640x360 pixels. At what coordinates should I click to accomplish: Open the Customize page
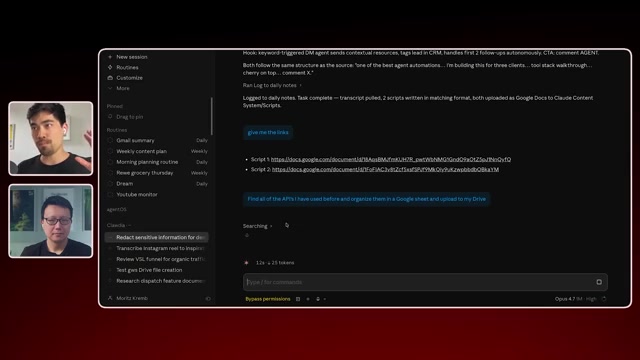coord(129,78)
